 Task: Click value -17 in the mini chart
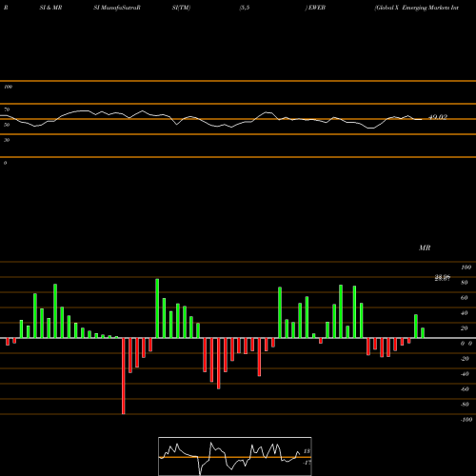point(307,463)
